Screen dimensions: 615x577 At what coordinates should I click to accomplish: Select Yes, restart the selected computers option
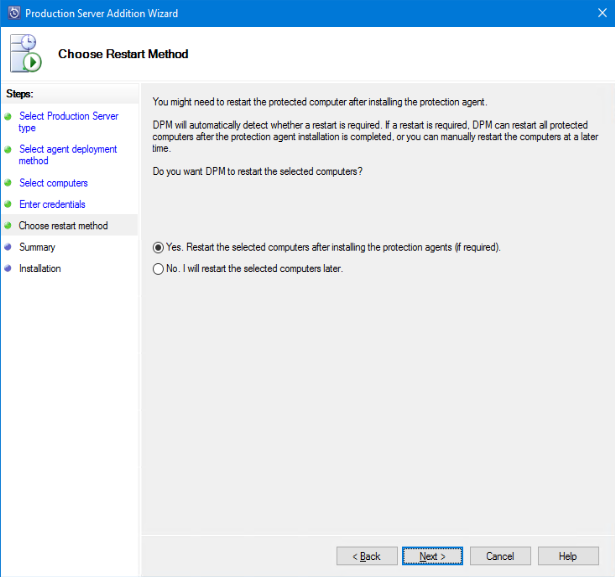point(158,247)
